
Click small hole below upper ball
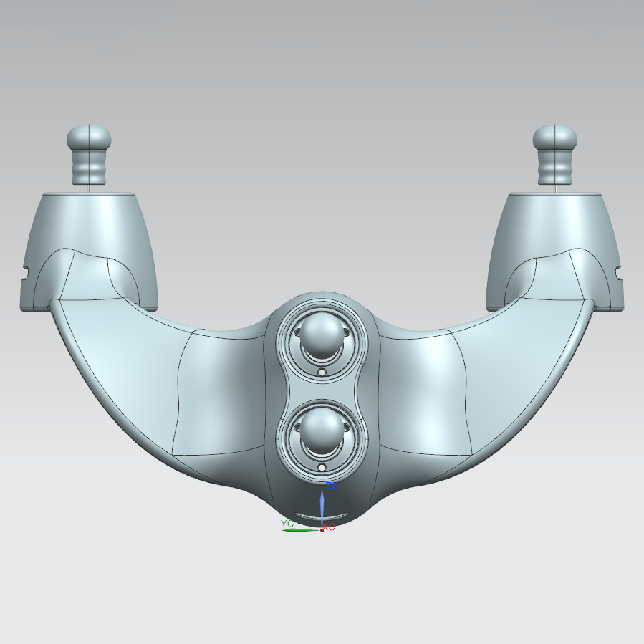322,373
